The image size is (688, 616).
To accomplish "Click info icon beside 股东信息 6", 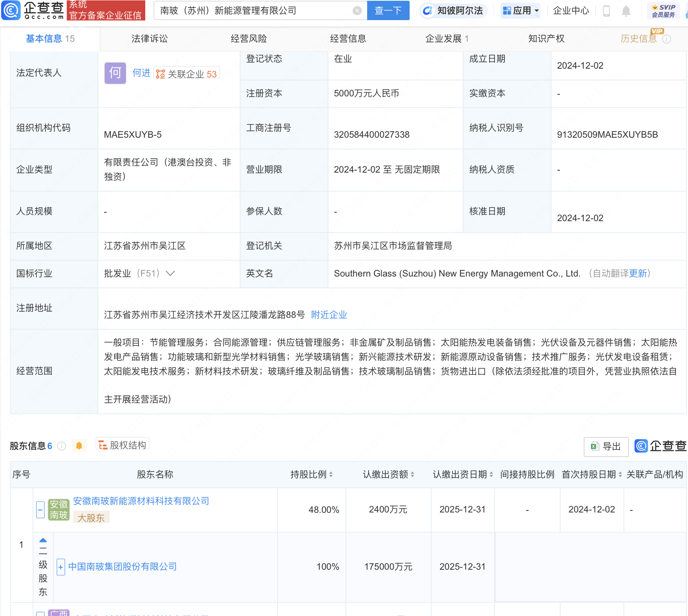I will (61, 446).
